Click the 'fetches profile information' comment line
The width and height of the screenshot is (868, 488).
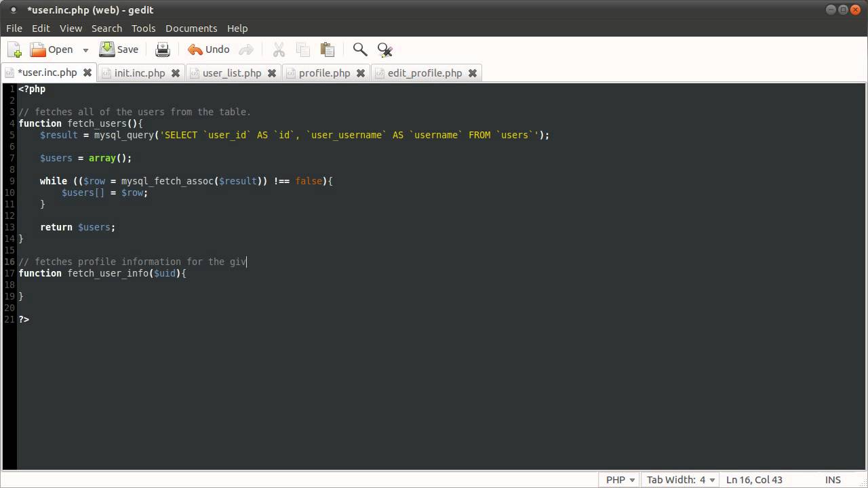point(132,262)
